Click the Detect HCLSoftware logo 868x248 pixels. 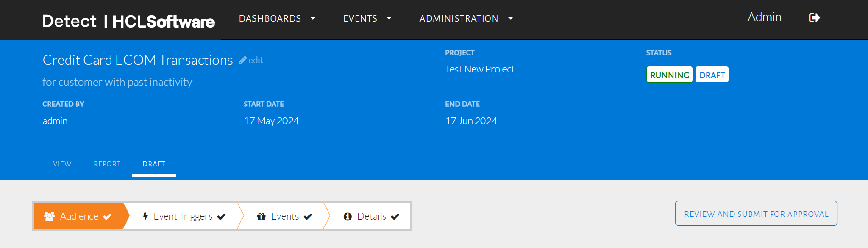point(128,21)
